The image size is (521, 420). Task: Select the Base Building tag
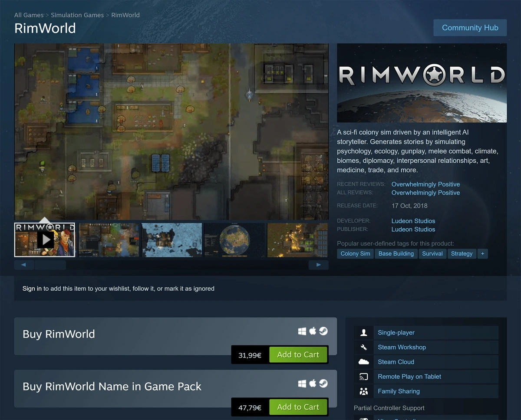(x=396, y=254)
